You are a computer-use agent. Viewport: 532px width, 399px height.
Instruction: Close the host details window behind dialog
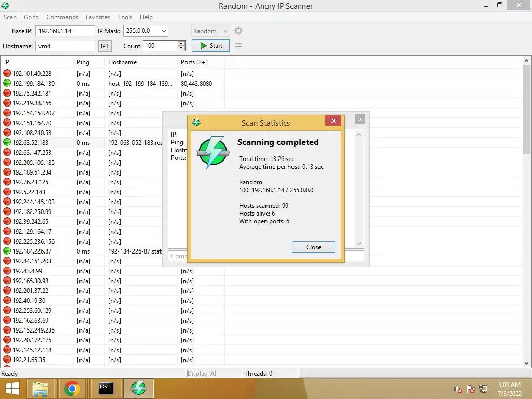(360, 119)
